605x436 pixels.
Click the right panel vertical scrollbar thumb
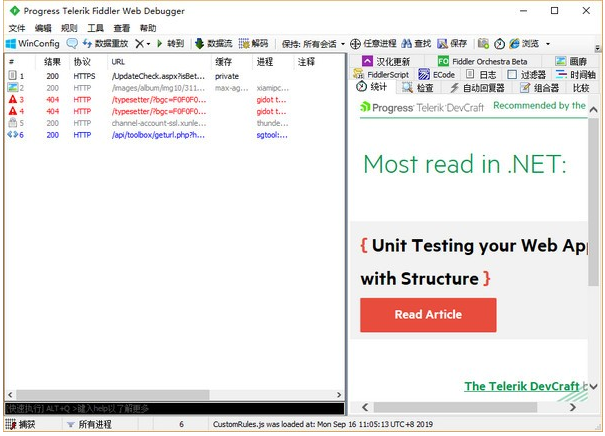[593, 202]
